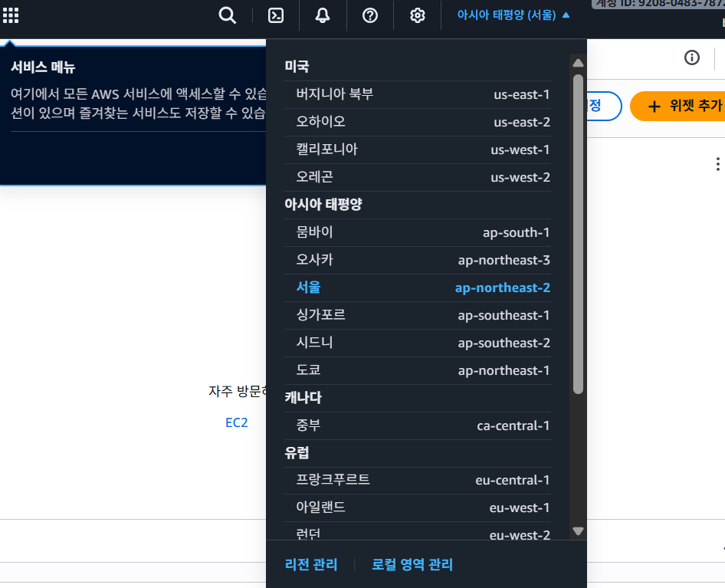Click the search magnifier icon
The width and height of the screenshot is (725, 588).
tap(227, 15)
